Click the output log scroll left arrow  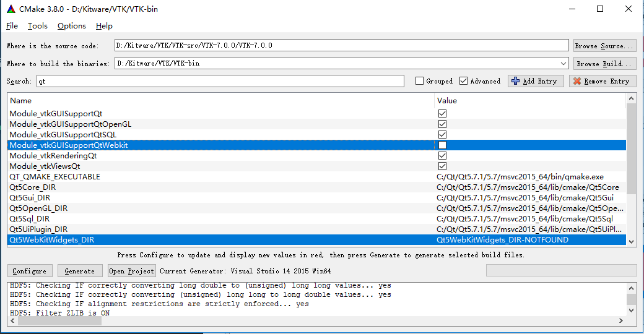[12, 321]
